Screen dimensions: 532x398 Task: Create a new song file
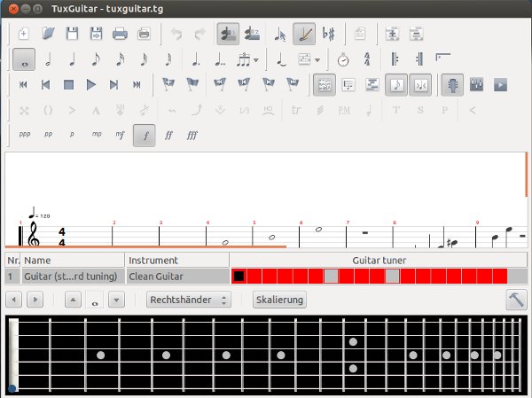[24, 34]
